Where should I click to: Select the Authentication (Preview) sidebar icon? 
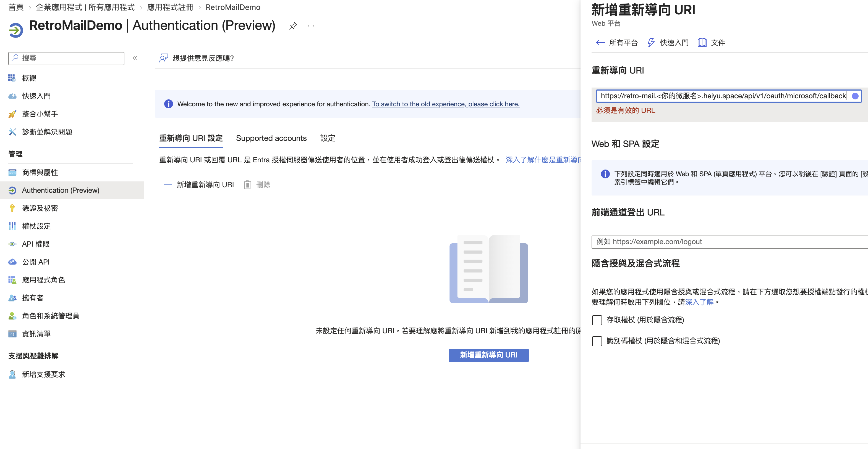click(x=12, y=191)
